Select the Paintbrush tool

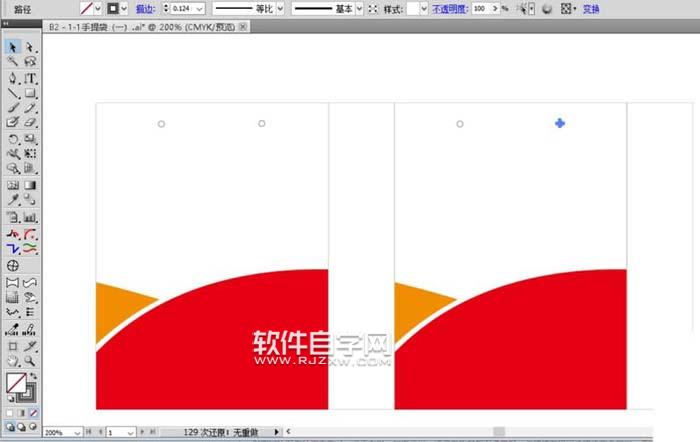click(x=12, y=108)
